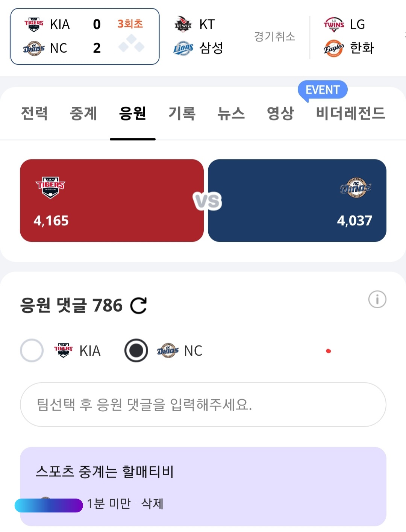Switch to the 중계 tab
The image size is (406, 532).
click(x=83, y=114)
